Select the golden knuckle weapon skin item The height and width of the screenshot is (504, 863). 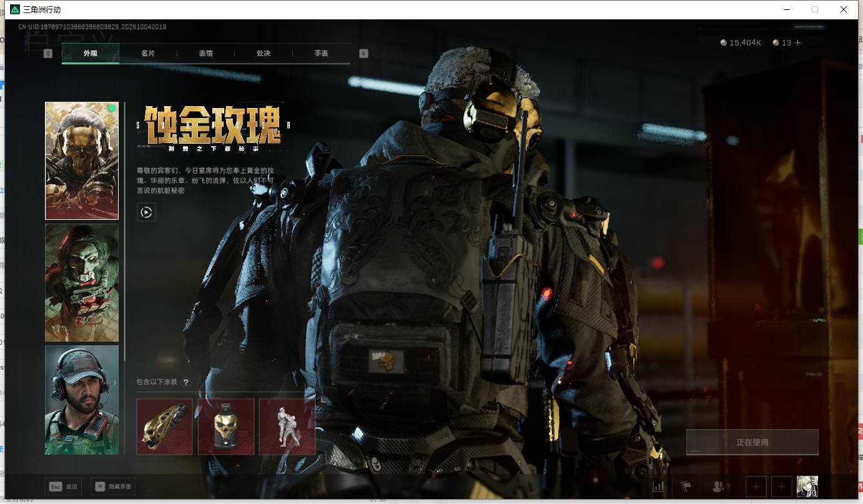(x=165, y=427)
